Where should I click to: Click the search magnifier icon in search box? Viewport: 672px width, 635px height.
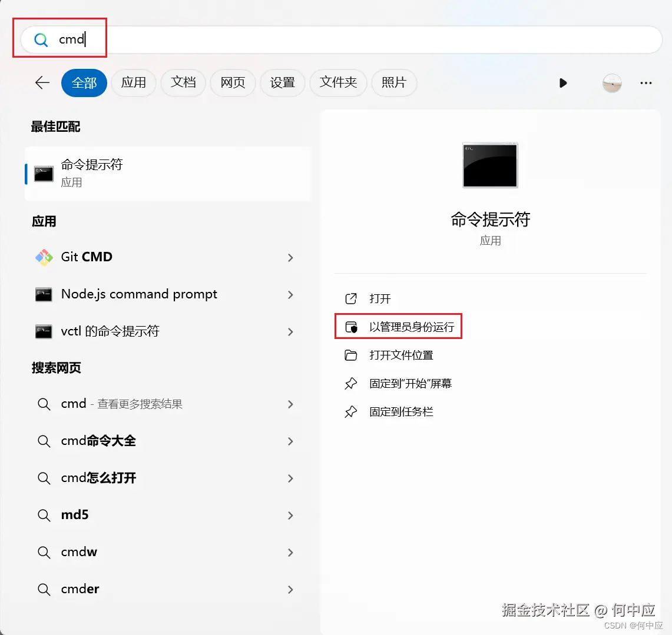click(x=40, y=39)
